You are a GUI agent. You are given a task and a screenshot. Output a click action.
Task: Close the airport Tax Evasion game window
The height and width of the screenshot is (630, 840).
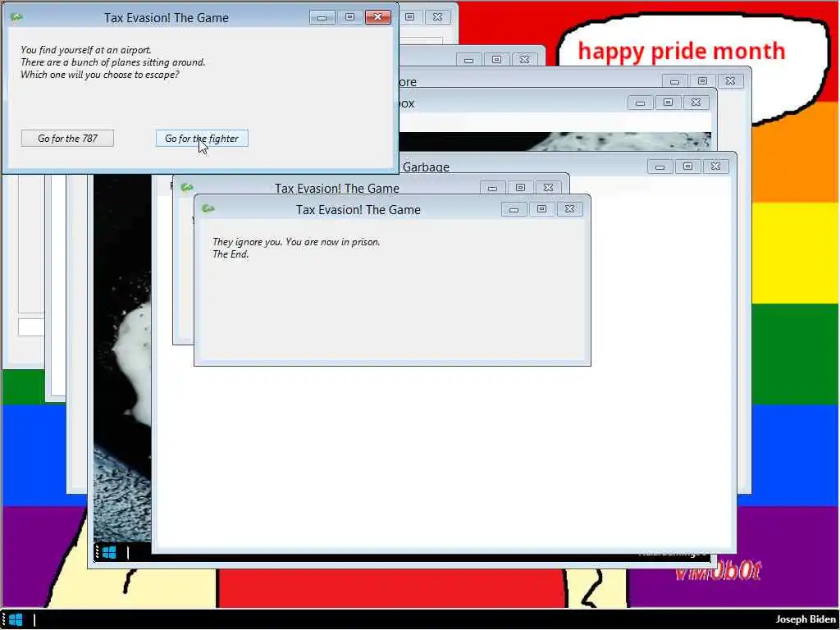(377, 17)
